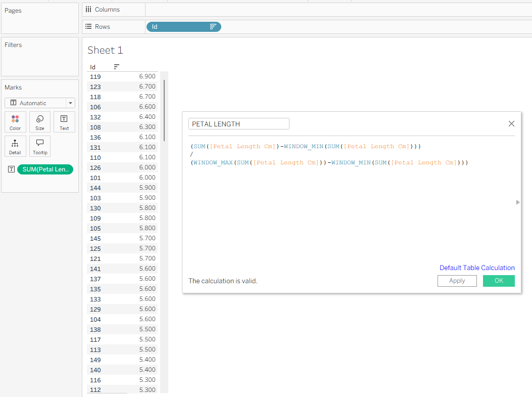Click the Detail marks card icon

pyautogui.click(x=15, y=146)
